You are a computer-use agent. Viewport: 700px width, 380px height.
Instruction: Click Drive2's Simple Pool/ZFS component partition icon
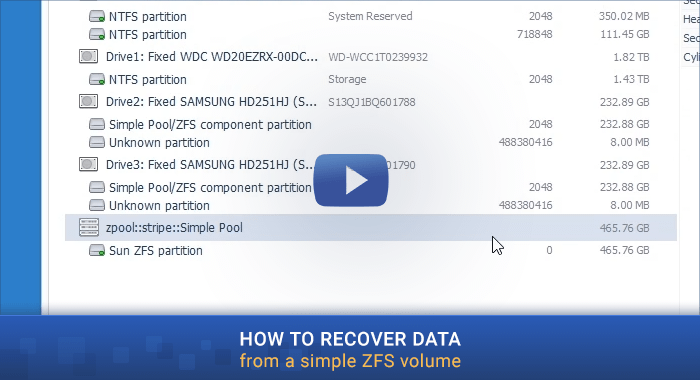(x=97, y=124)
